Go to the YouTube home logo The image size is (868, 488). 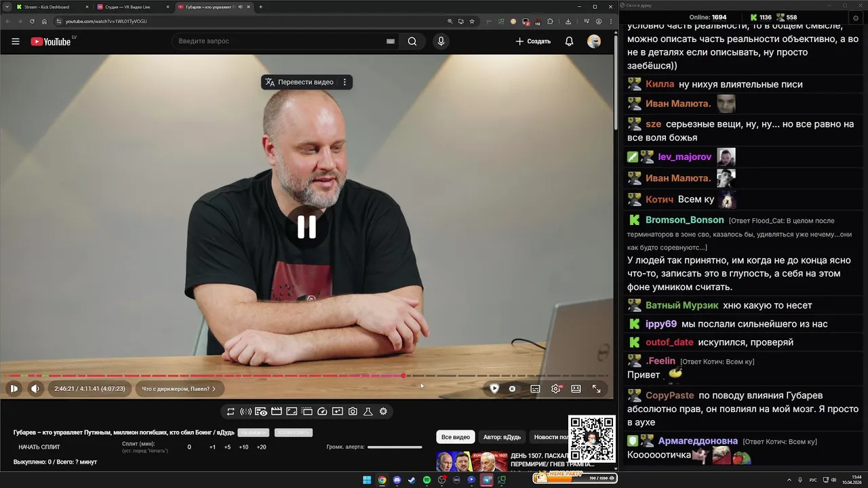(51, 41)
